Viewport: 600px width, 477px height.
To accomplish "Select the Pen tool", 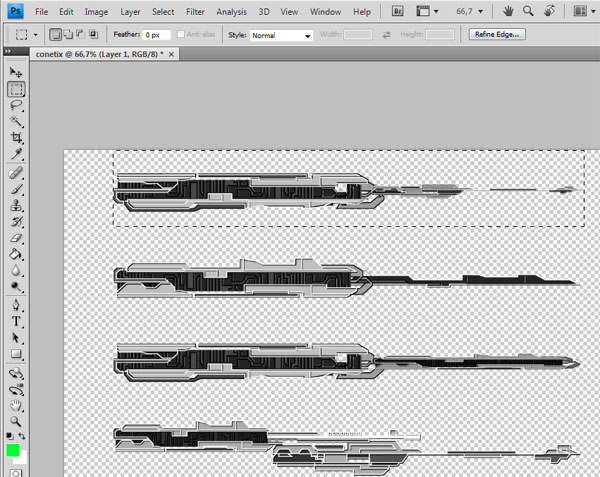I will [16, 305].
